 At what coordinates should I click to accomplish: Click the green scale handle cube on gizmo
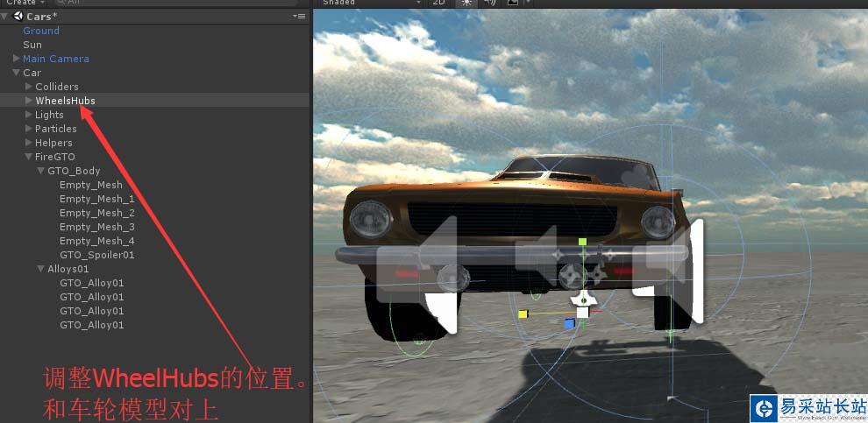[582, 242]
